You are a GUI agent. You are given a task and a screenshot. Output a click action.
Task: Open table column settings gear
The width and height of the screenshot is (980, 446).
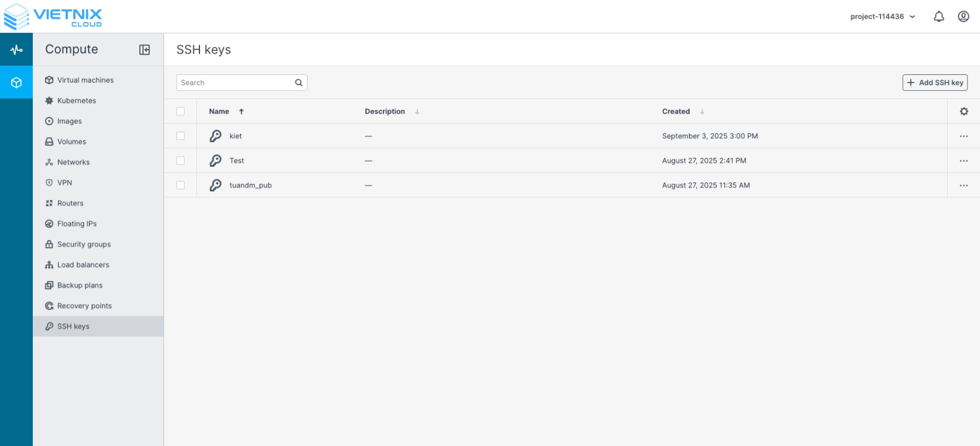tap(964, 111)
